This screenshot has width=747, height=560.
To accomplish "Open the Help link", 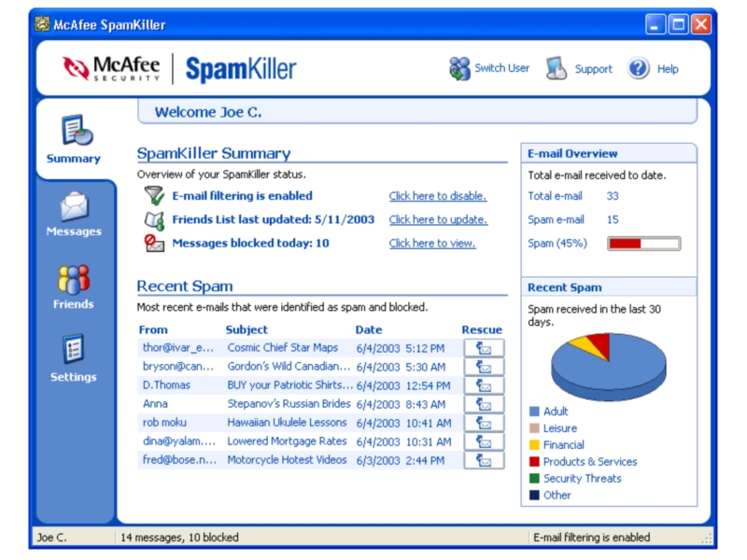I will tap(668, 69).
